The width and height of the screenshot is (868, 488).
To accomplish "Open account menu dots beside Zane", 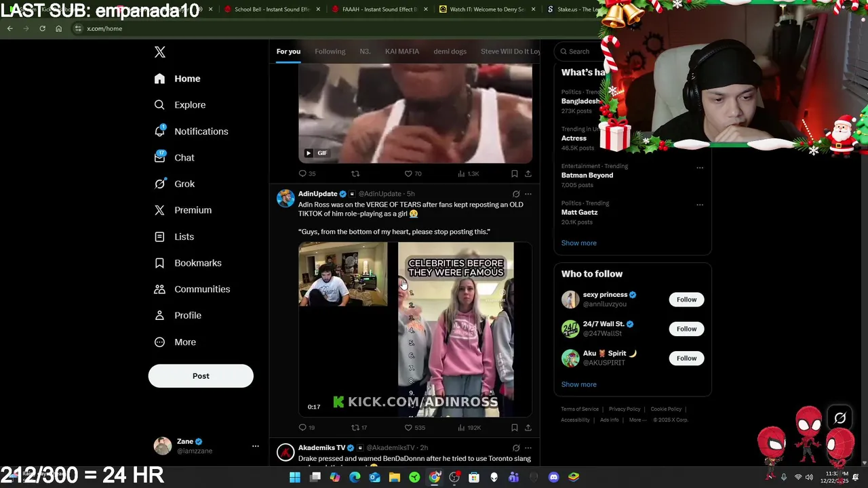I will coord(256,446).
